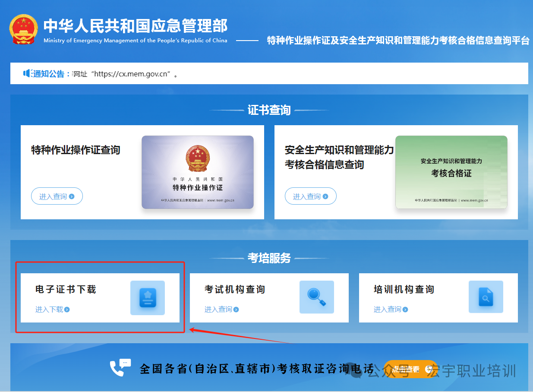The height and width of the screenshot is (392, 533).
Task: Click the 考培服务 section heading
Action: pos(269,258)
